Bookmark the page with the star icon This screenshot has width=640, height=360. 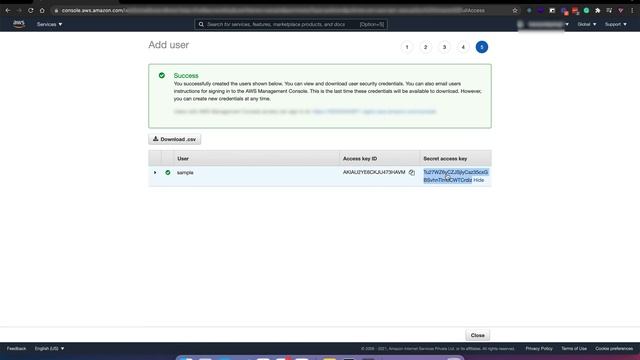click(515, 10)
